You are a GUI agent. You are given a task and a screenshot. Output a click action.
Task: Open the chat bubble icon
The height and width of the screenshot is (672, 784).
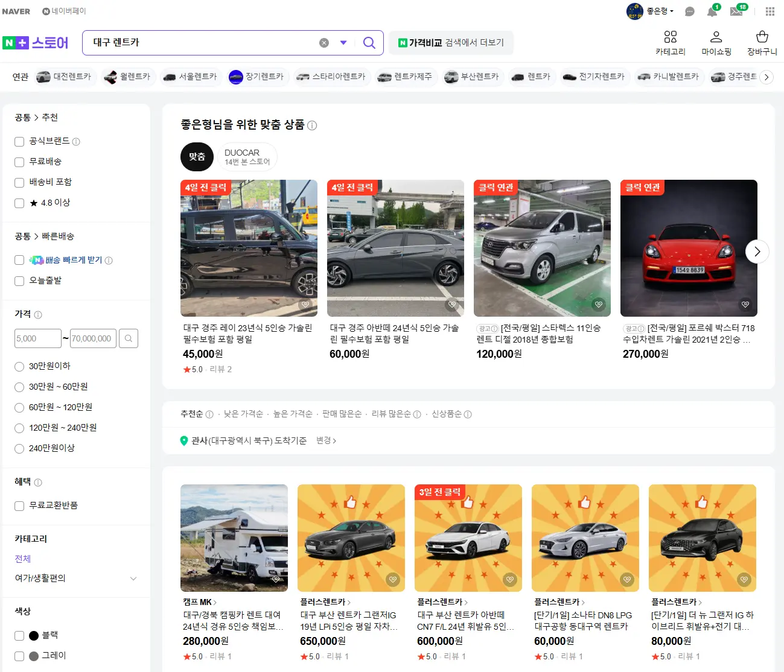pos(690,11)
